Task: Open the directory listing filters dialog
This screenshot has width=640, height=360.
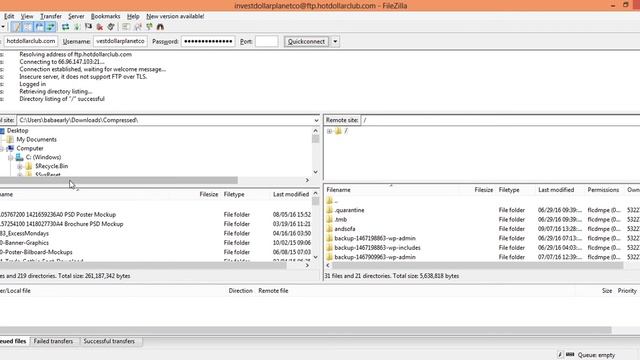Action: [x=126, y=27]
